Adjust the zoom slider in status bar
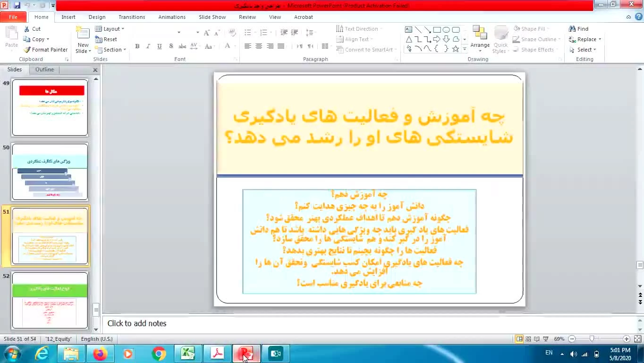 [592, 339]
